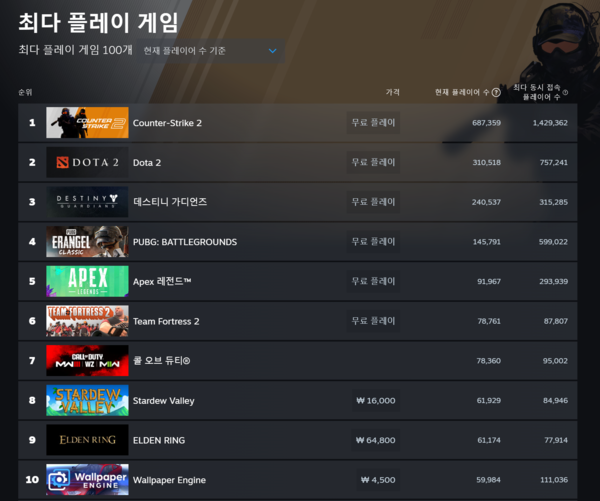This screenshot has width=600, height=501.
Task: Click peak player count 87,807
Action: tap(556, 321)
